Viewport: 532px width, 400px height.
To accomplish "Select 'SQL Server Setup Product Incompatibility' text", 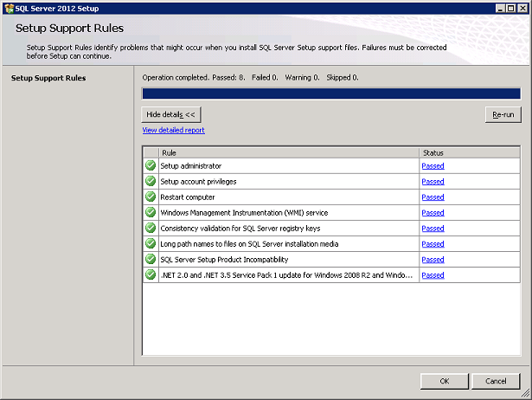I will 224,260.
